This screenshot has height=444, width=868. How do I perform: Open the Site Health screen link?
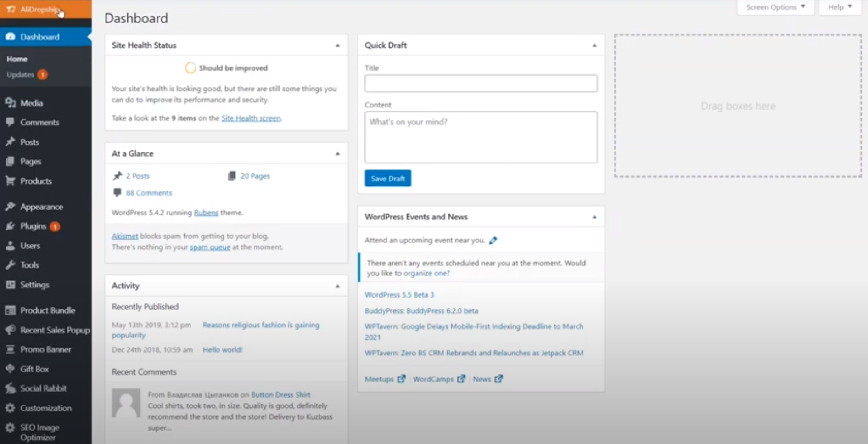point(251,118)
